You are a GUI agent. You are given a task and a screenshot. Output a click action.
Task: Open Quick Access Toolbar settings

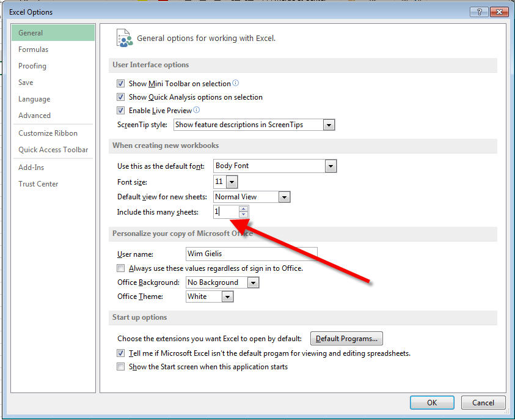click(x=53, y=150)
